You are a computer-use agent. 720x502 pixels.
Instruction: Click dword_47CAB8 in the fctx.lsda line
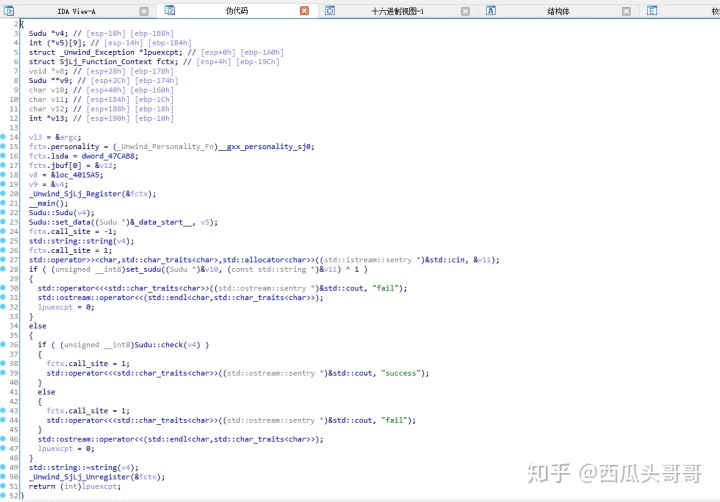pyautogui.click(x=110, y=156)
